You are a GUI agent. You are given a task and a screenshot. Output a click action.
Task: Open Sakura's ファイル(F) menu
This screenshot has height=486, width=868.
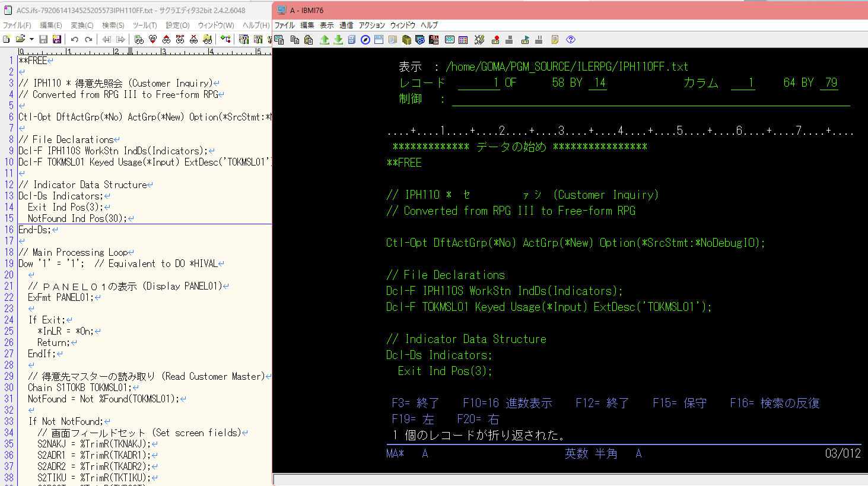point(17,25)
